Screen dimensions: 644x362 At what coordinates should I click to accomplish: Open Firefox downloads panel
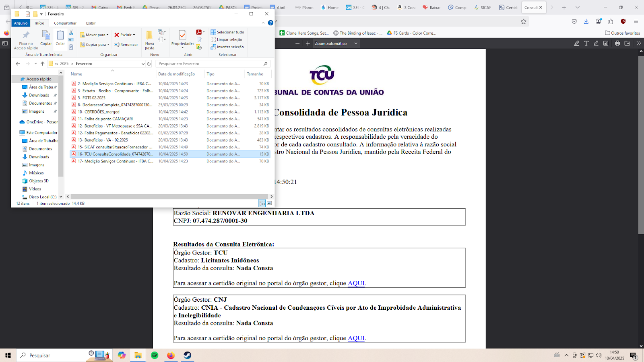tap(586, 22)
